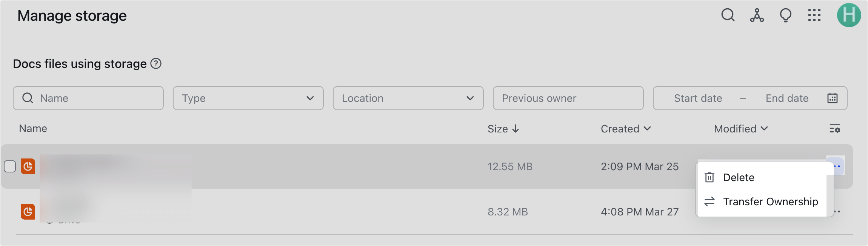Click the help question mark beside Docs files
Viewport: 868px width, 246px height.
tap(156, 64)
